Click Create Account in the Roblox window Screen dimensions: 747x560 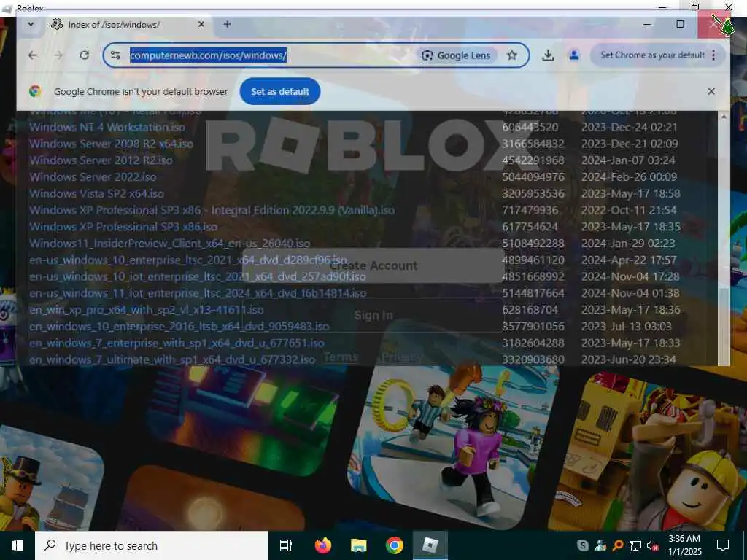pos(373,265)
